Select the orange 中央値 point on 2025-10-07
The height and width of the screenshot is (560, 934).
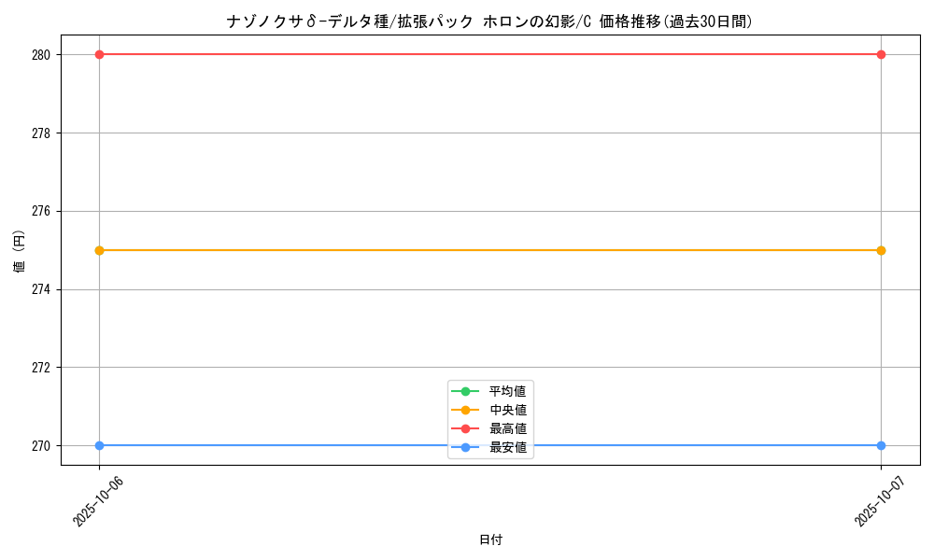[x=881, y=250]
